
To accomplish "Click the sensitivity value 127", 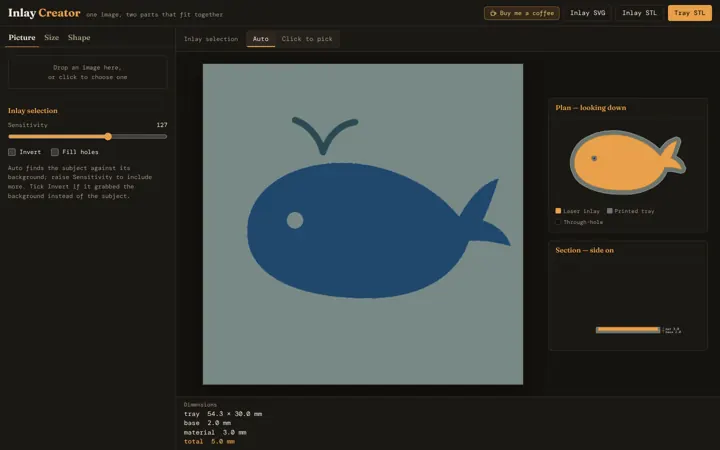I will click(162, 125).
